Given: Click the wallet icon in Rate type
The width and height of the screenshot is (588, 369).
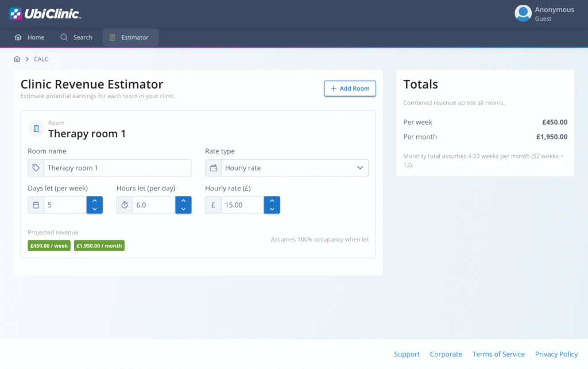Looking at the screenshot, I should coord(214,168).
